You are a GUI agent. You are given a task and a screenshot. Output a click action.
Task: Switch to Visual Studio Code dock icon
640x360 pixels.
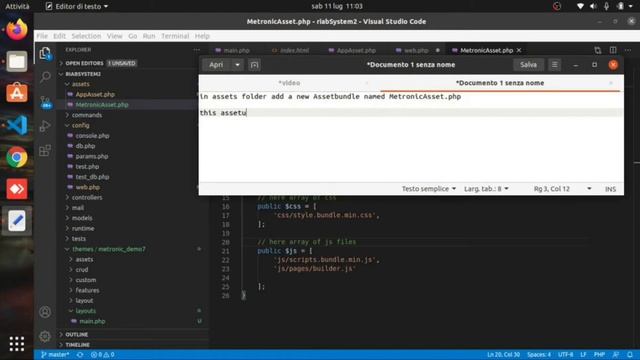pos(17,125)
